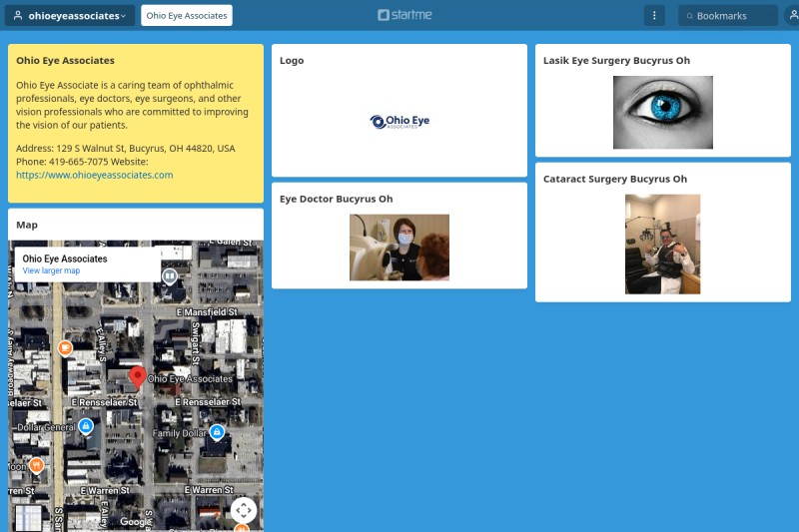
Task: Click the View larger map link
Action: point(51,270)
